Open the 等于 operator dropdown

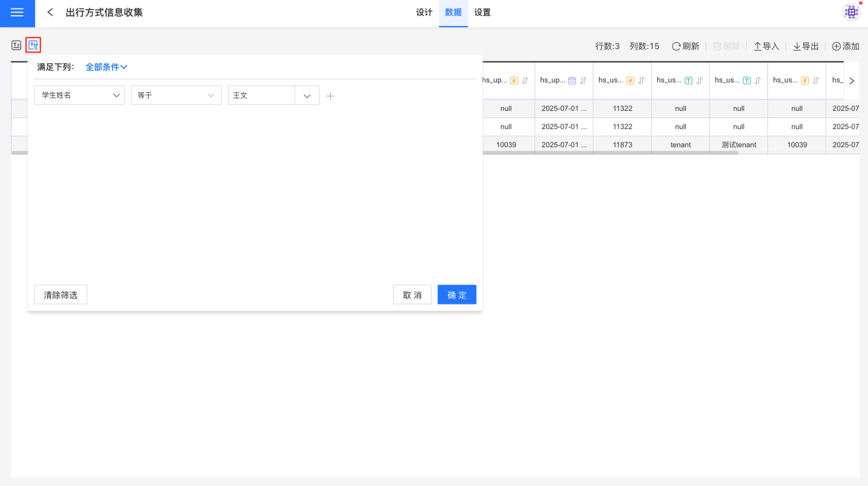click(x=175, y=95)
